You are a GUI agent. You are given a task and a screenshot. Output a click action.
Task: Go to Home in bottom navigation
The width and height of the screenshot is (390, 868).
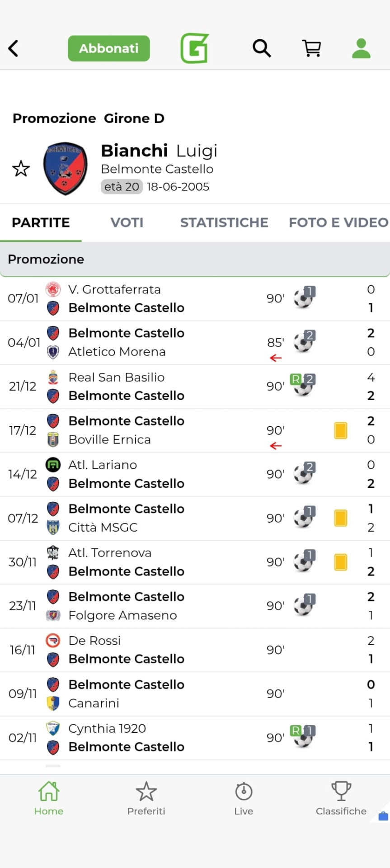click(49, 798)
